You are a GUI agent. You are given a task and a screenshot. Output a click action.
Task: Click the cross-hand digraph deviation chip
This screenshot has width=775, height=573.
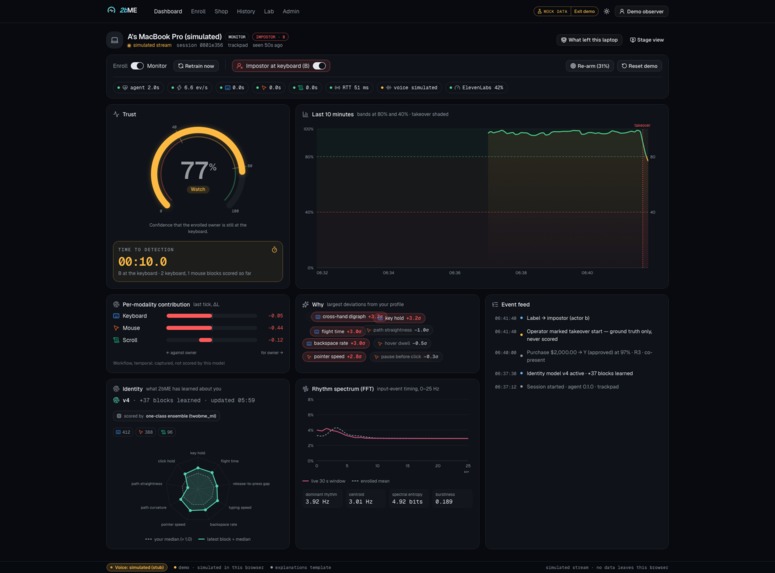point(348,317)
